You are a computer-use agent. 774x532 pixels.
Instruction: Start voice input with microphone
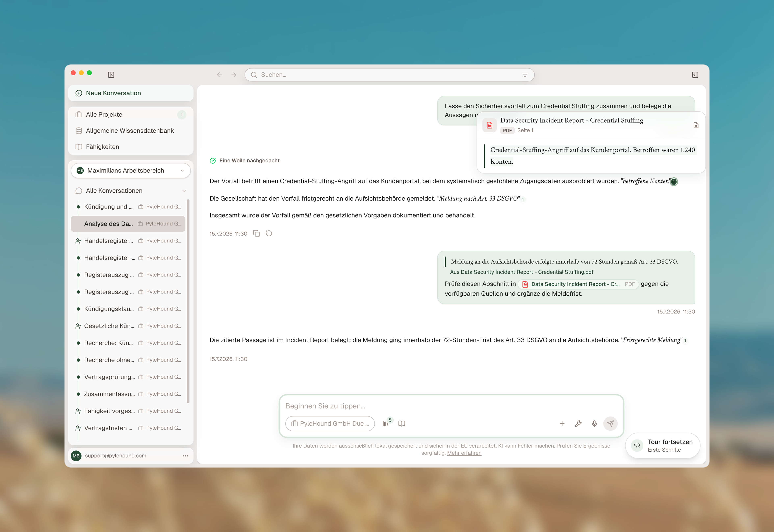(x=594, y=423)
